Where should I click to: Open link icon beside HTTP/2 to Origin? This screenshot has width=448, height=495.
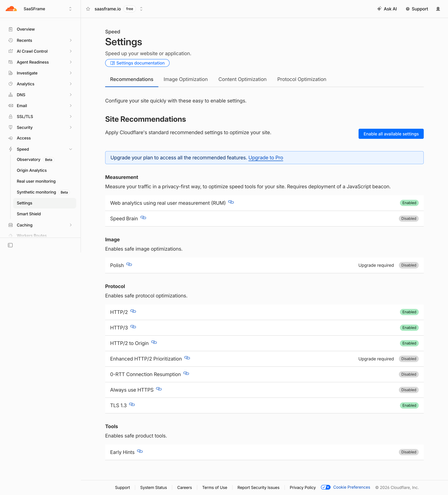click(154, 342)
